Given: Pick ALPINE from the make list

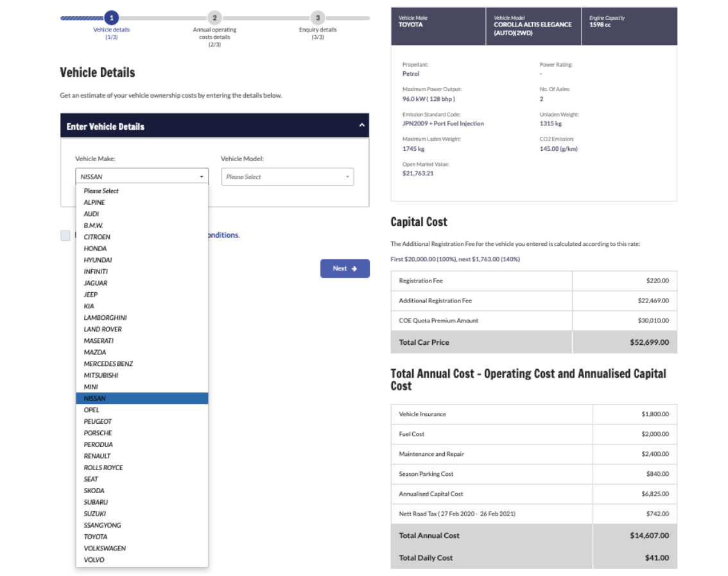Looking at the screenshot, I should 94,202.
